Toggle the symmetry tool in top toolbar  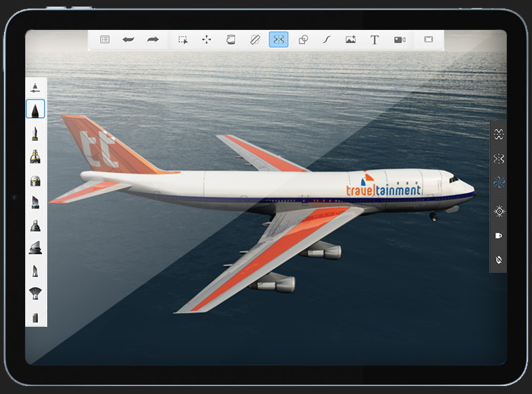point(278,40)
